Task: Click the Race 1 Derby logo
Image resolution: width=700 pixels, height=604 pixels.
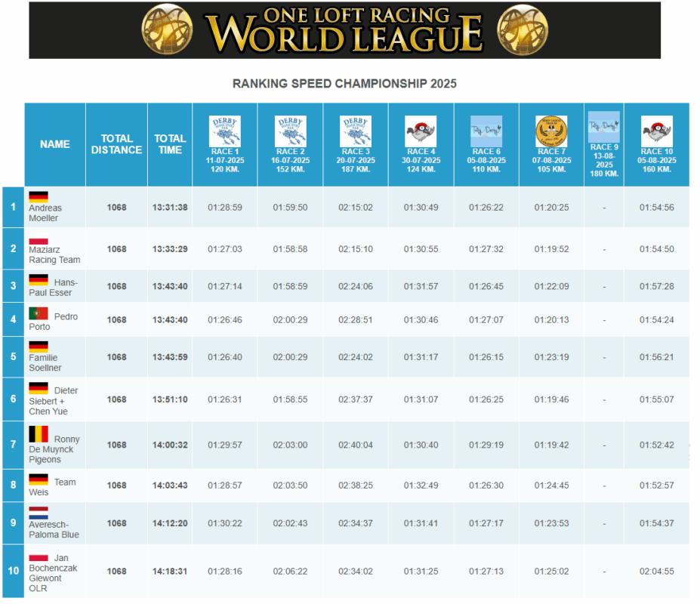Action: (224, 131)
